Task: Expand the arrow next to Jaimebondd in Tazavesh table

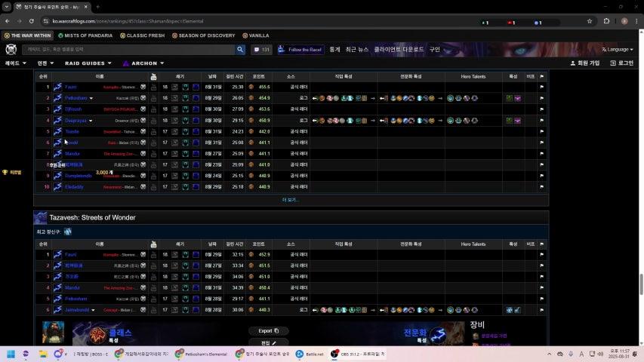Action: pyautogui.click(x=93, y=310)
